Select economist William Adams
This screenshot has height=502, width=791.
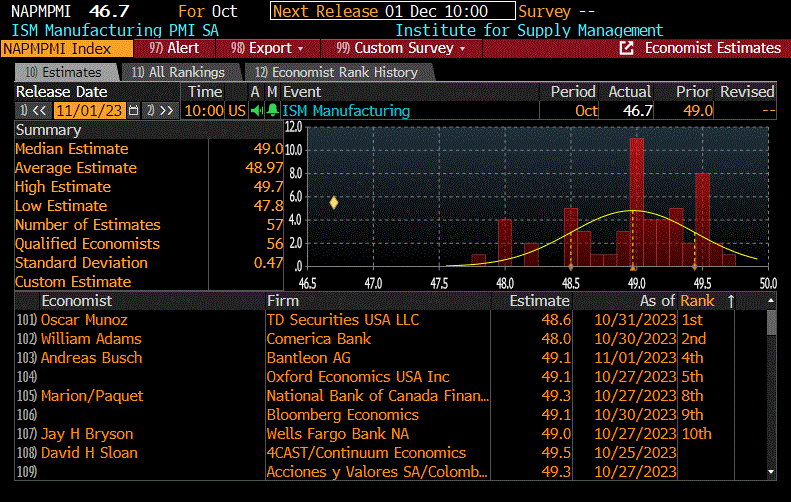(x=91, y=339)
